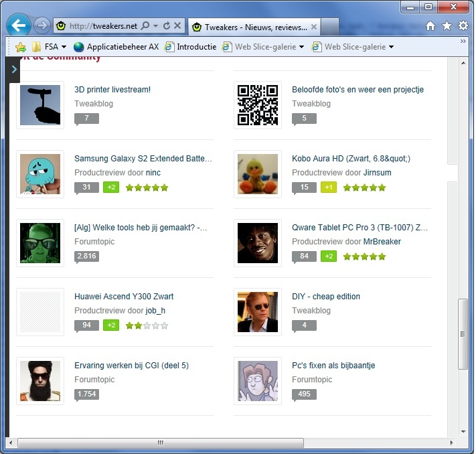Image resolution: width=476 pixels, height=454 pixels.
Task: Open user job_h's profile
Action: (x=155, y=310)
